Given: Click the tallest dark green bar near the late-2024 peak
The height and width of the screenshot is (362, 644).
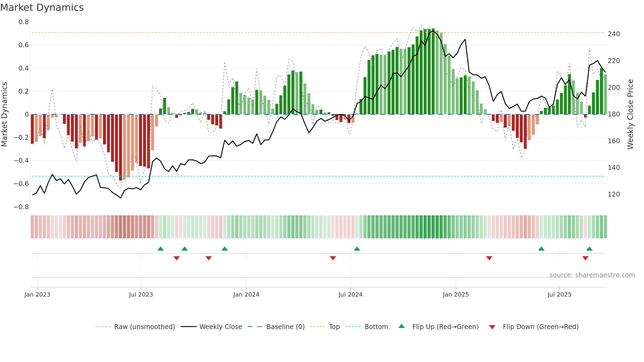Looking at the screenshot, I should (x=433, y=71).
